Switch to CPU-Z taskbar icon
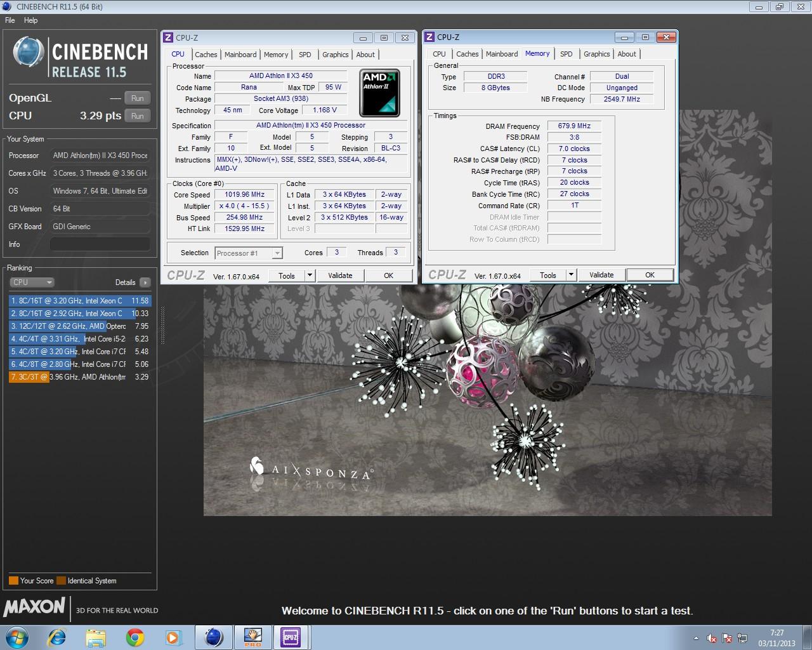 291,637
